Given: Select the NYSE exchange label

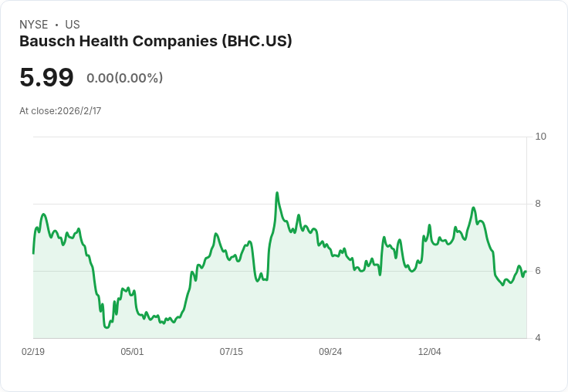Looking at the screenshot, I should 34,25.
